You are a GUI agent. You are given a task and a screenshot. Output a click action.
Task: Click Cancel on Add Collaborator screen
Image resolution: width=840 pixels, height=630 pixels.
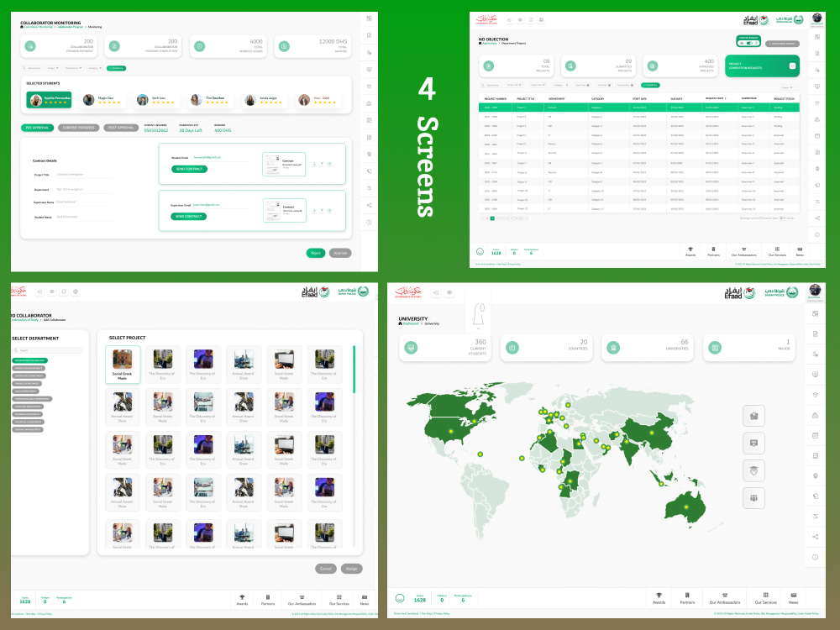[x=326, y=569]
